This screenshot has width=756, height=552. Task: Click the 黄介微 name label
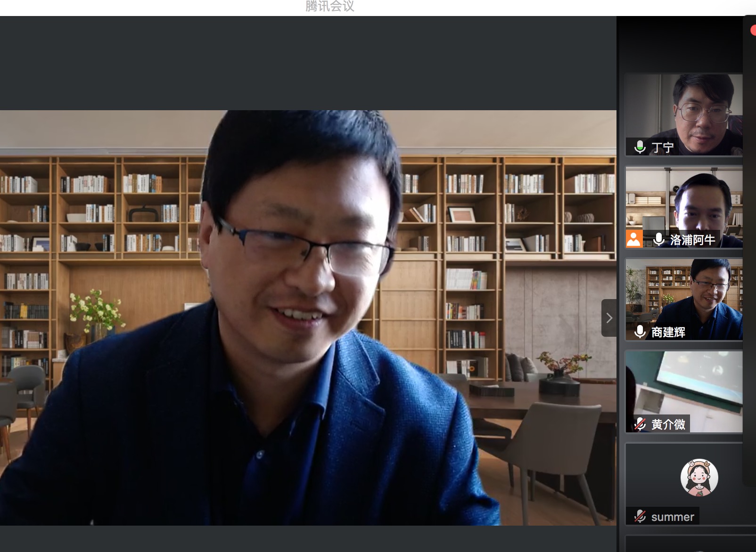668,424
